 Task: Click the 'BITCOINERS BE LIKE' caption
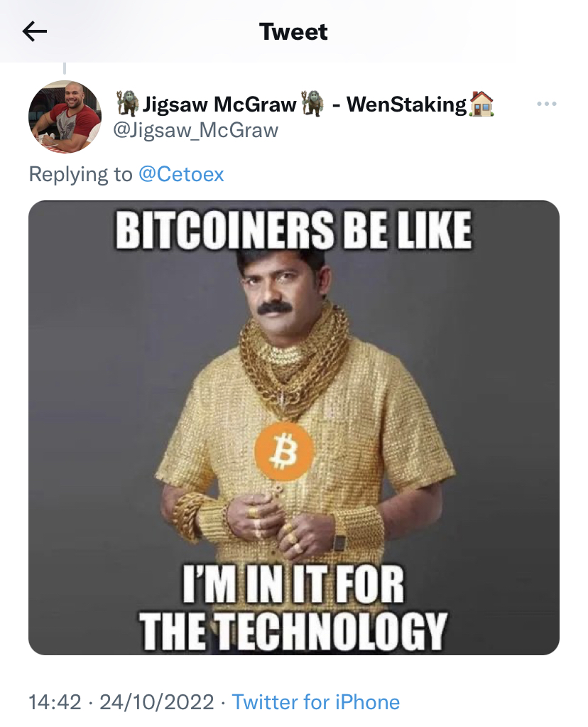pyautogui.click(x=294, y=230)
